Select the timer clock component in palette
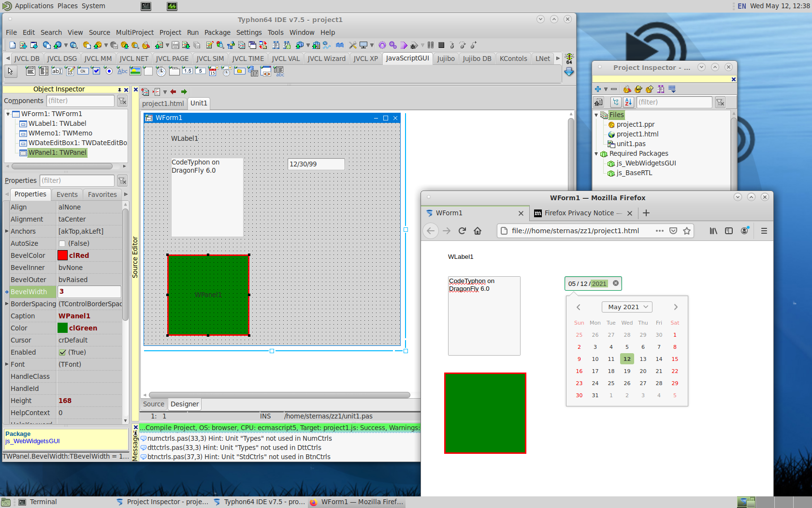Image resolution: width=812 pixels, height=508 pixels. pyautogui.click(x=161, y=71)
